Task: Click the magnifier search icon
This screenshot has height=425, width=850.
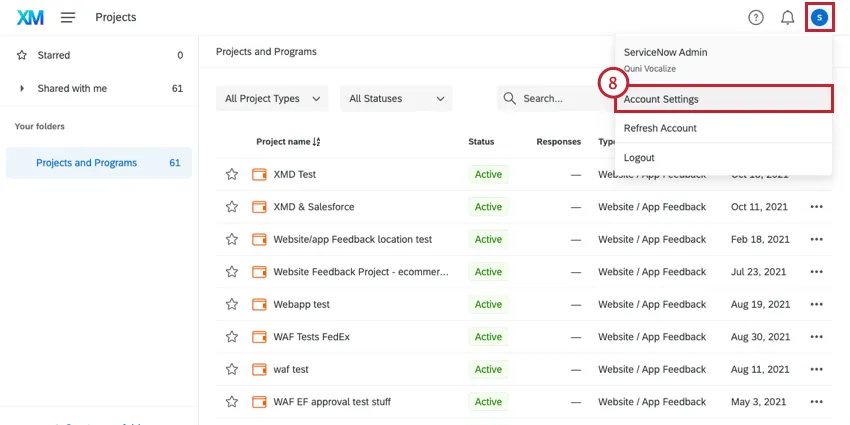Action: pyautogui.click(x=510, y=99)
